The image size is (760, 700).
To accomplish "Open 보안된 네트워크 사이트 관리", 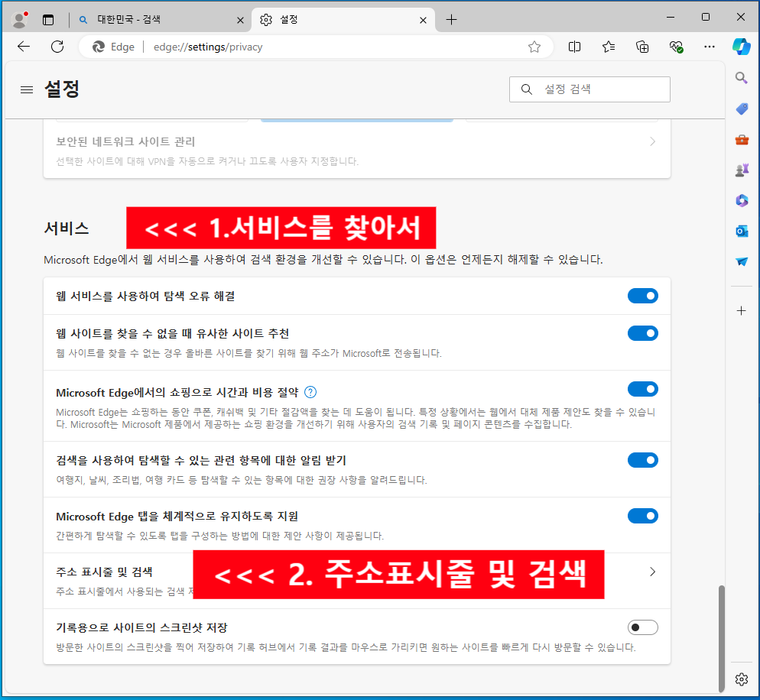I will (357, 151).
